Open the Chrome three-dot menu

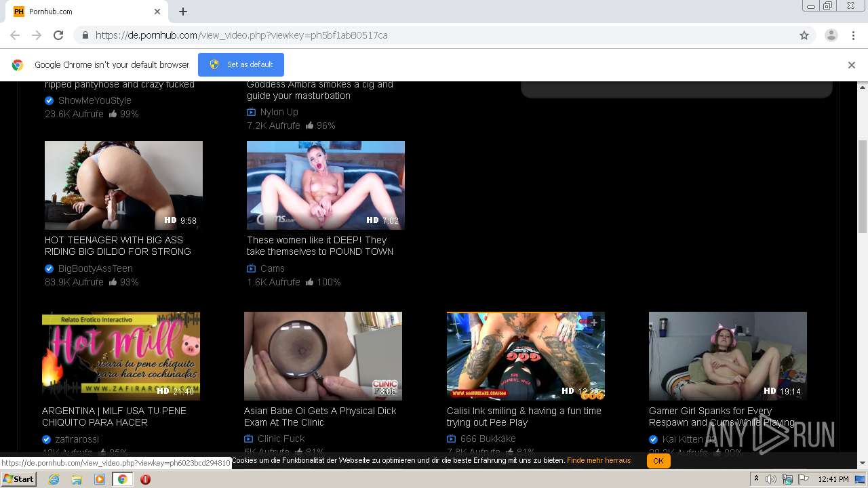click(x=853, y=35)
